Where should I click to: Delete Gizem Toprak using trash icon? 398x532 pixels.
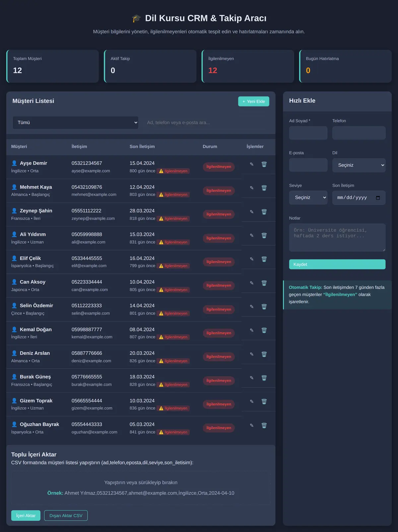tap(264, 401)
